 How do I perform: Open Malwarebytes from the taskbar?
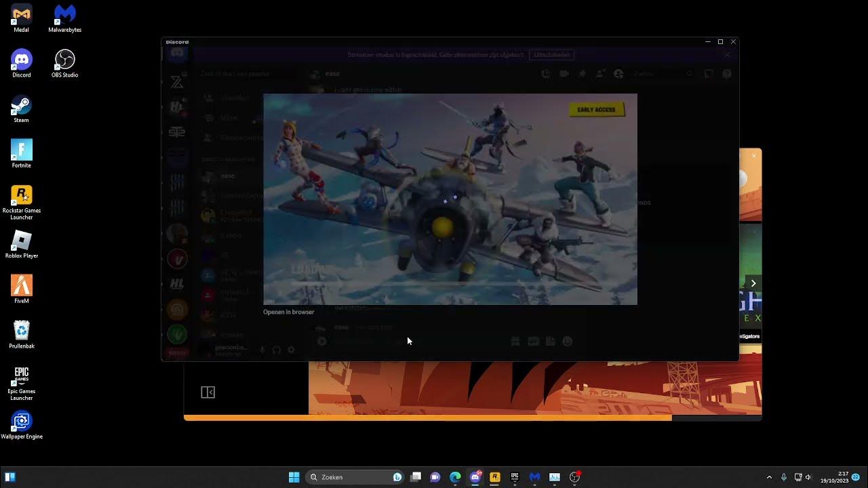pyautogui.click(x=535, y=477)
